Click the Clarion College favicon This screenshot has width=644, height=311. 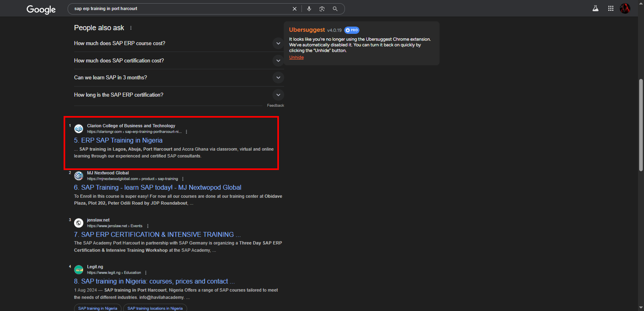pyautogui.click(x=79, y=129)
